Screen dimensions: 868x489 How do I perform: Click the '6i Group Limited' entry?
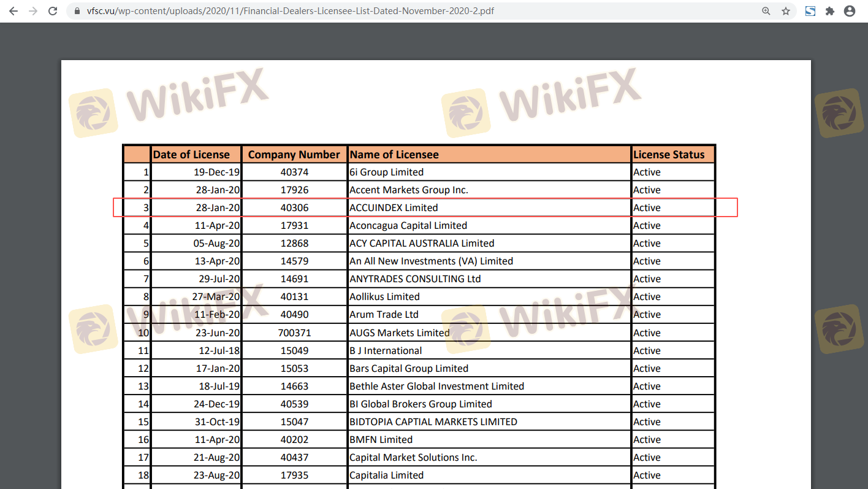tap(386, 172)
